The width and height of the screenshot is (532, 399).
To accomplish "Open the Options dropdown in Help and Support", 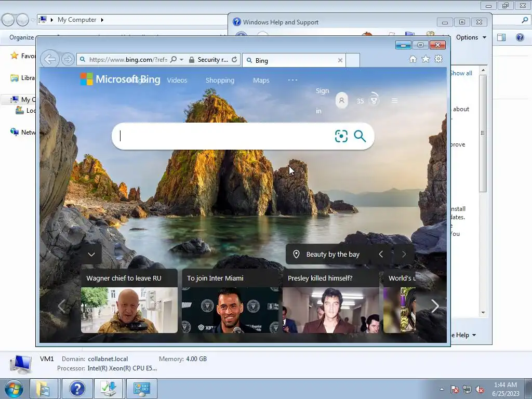I will click(471, 37).
